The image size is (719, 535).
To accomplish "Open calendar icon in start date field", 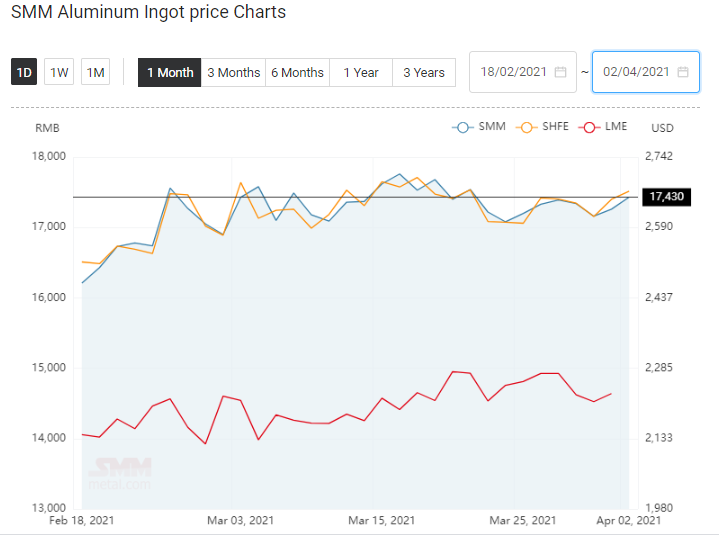I will point(560,72).
